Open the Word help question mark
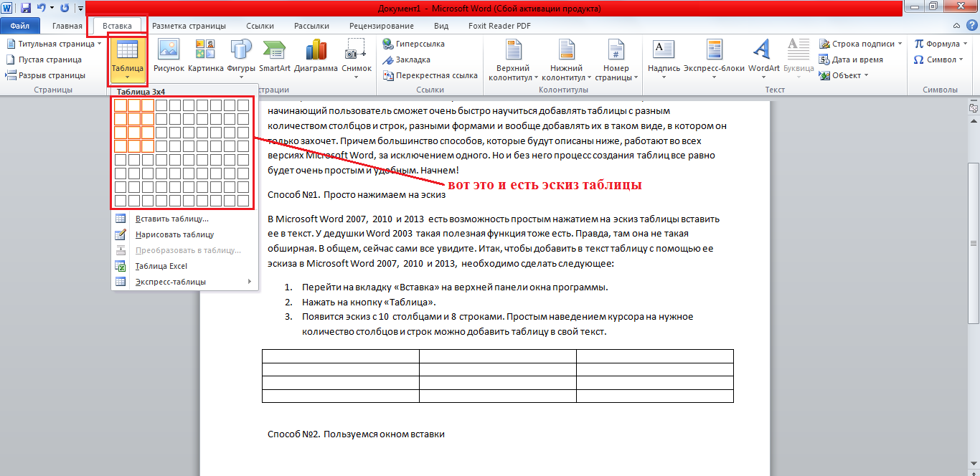 tap(971, 25)
